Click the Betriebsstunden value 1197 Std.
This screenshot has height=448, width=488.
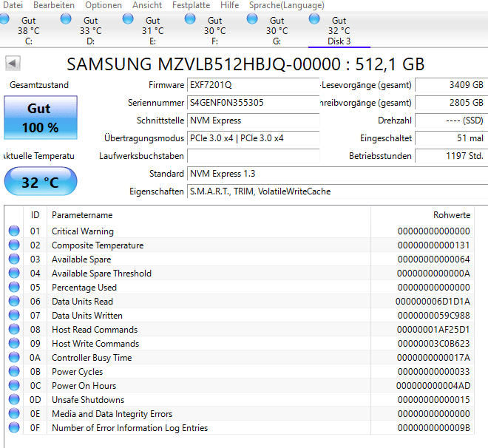pos(451,156)
